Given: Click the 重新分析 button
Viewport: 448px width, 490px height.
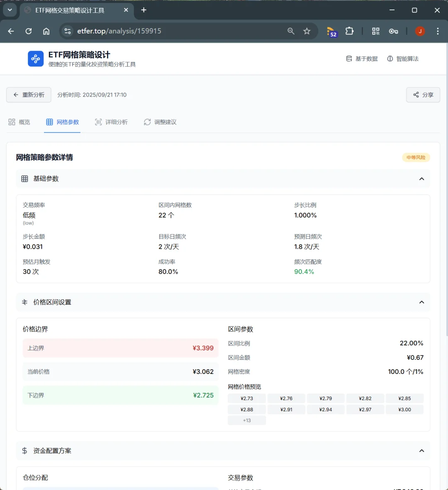Looking at the screenshot, I should click(29, 95).
